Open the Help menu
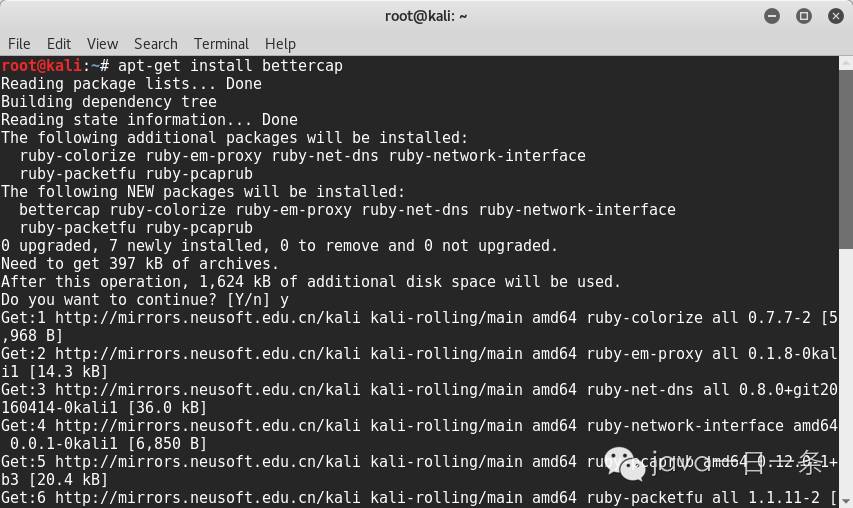Screen dimensions: 853x508 pyautogui.click(x=280, y=44)
